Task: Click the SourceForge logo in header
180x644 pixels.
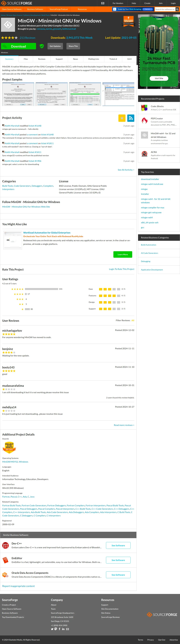Action: tap(17, 3)
